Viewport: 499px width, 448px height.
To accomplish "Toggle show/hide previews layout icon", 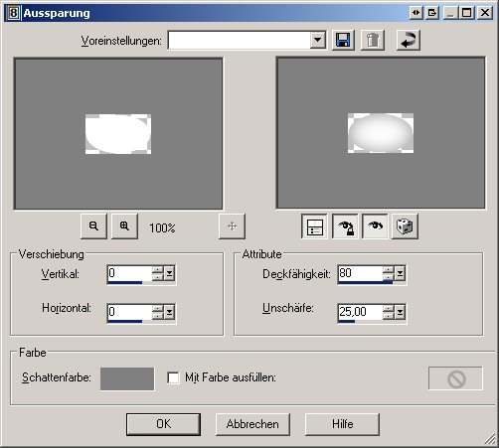I will [x=314, y=226].
